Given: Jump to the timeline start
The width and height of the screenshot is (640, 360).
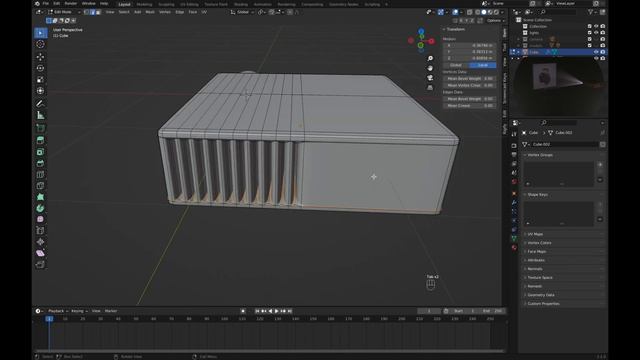Looking at the screenshot, I should (257, 311).
